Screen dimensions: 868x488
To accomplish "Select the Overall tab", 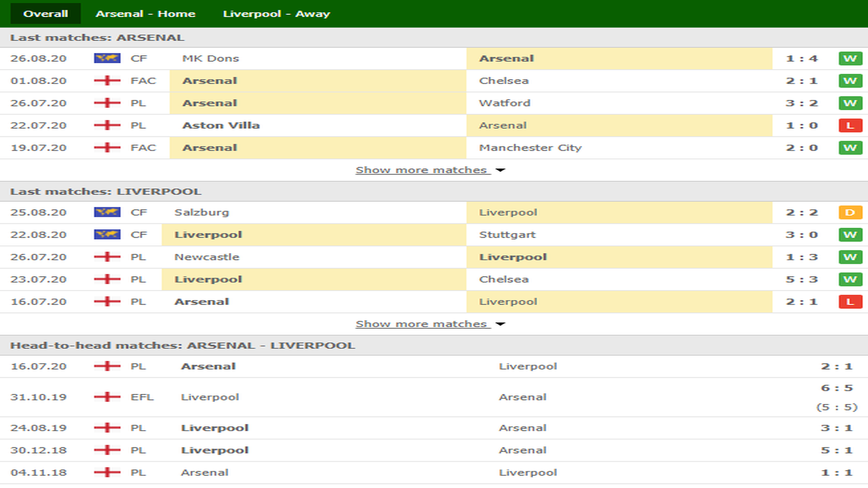I will point(46,14).
